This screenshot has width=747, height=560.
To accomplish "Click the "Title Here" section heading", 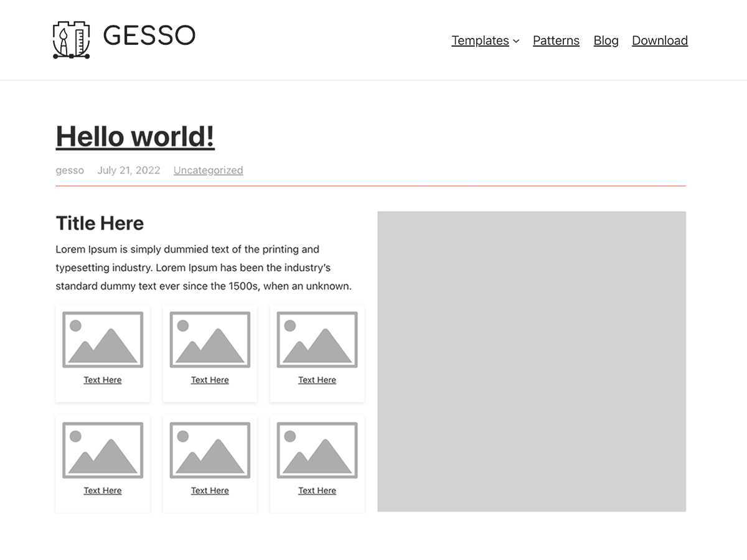I will tap(100, 223).
